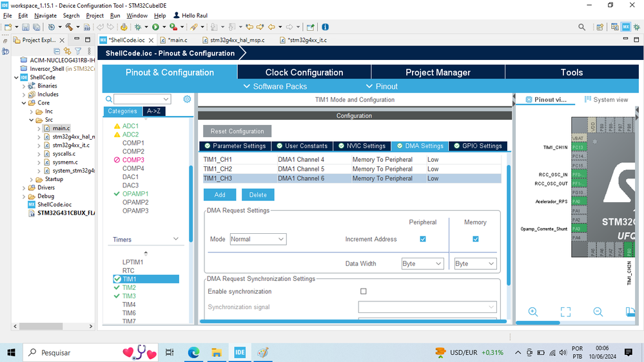Click the Reset Configuration button
This screenshot has width=644, height=362.
(237, 131)
